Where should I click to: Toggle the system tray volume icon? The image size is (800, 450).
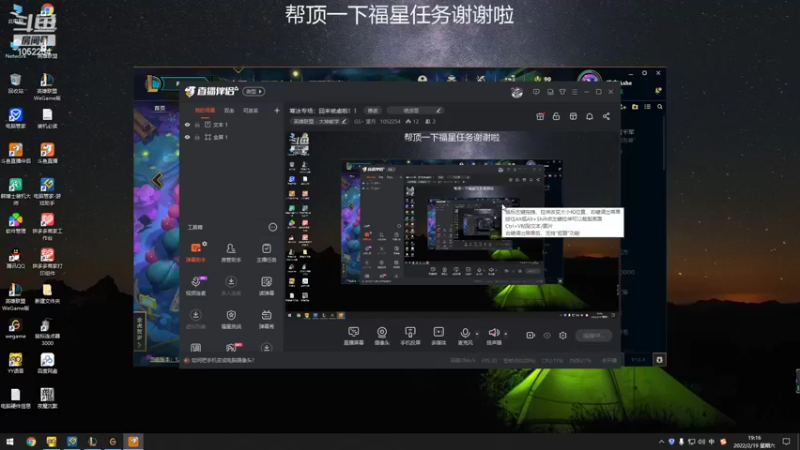point(702,441)
